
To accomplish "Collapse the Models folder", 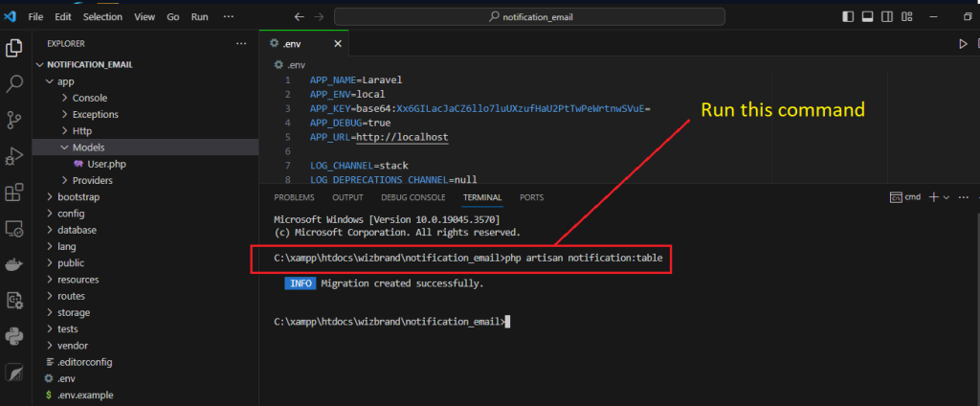I will point(88,147).
